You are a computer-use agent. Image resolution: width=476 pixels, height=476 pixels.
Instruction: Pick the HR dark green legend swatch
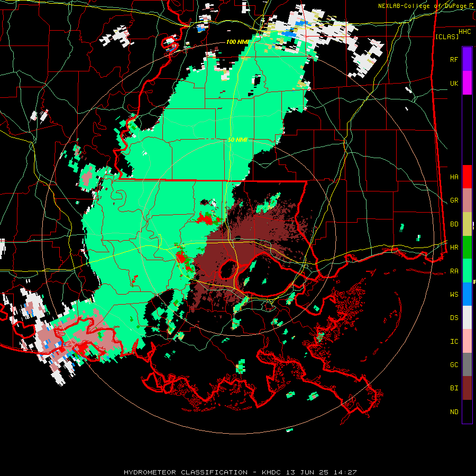pos(467,247)
